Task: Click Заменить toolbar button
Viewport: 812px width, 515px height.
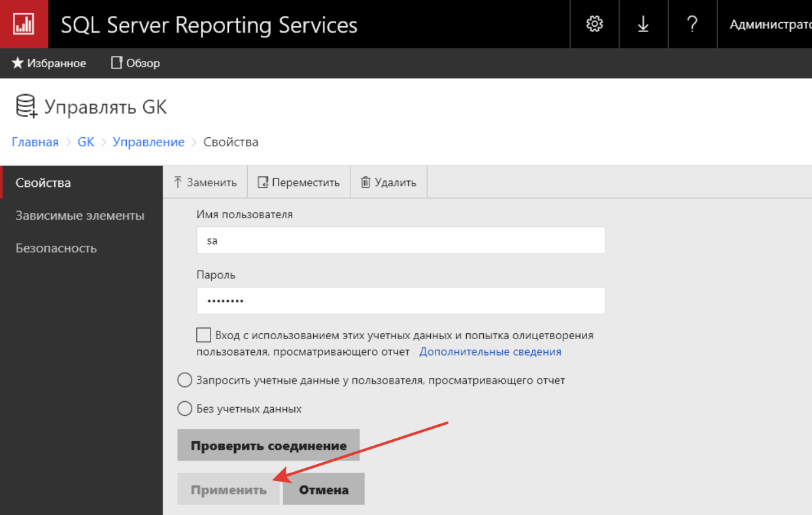Action: point(205,182)
